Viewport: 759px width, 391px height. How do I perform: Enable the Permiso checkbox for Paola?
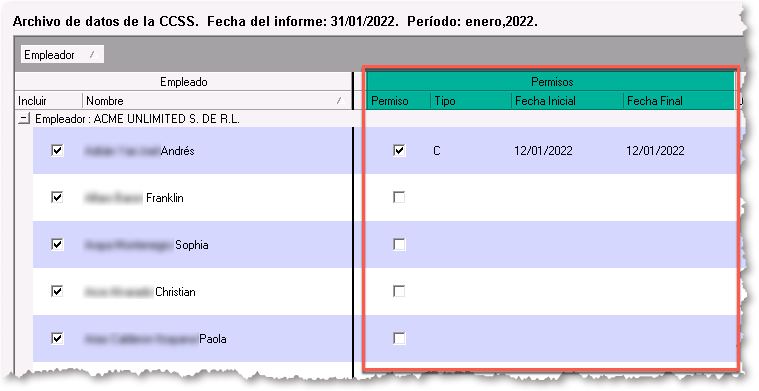[399, 338]
